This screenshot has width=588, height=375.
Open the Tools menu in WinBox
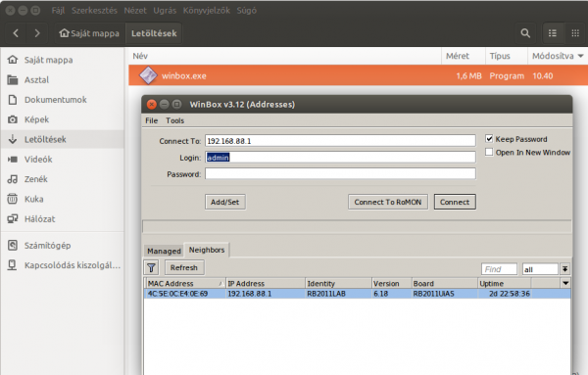[x=175, y=120]
